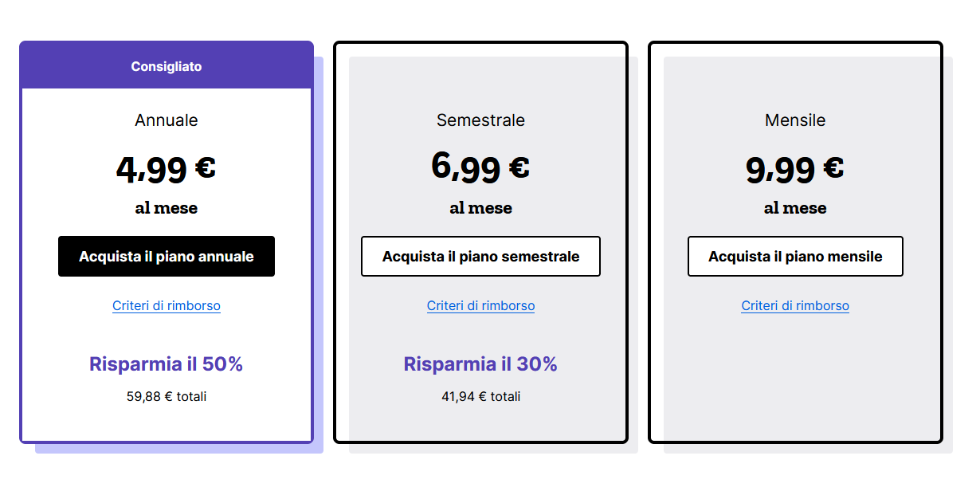This screenshot has width=980, height=499.
Task: Click the 9,99 € price
Action: pyautogui.click(x=794, y=168)
